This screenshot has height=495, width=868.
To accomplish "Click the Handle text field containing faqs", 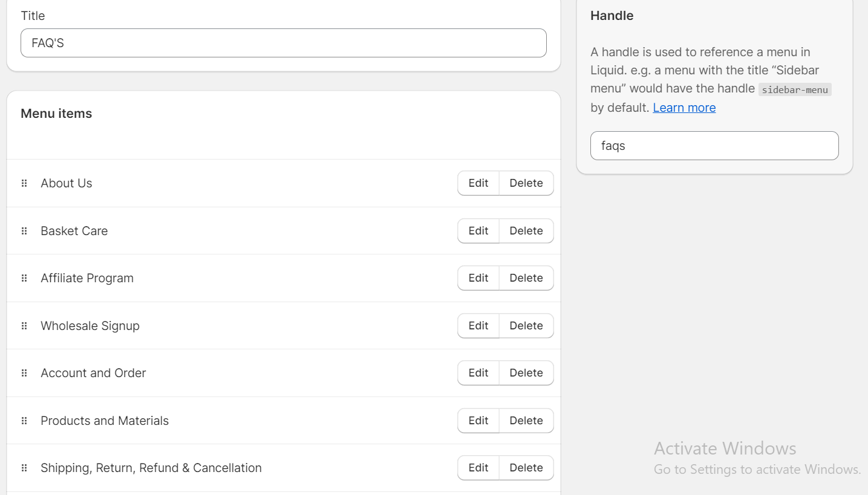I will pos(714,146).
